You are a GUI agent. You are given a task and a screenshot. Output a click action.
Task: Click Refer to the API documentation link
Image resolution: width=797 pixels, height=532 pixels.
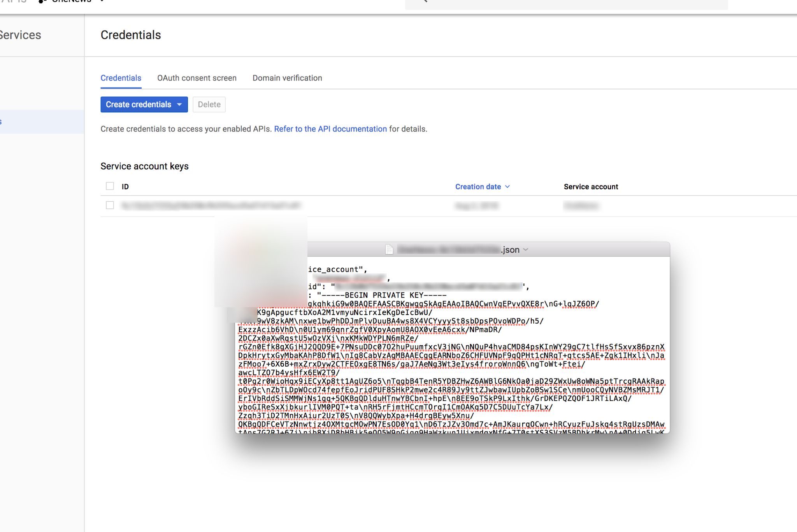coord(331,128)
